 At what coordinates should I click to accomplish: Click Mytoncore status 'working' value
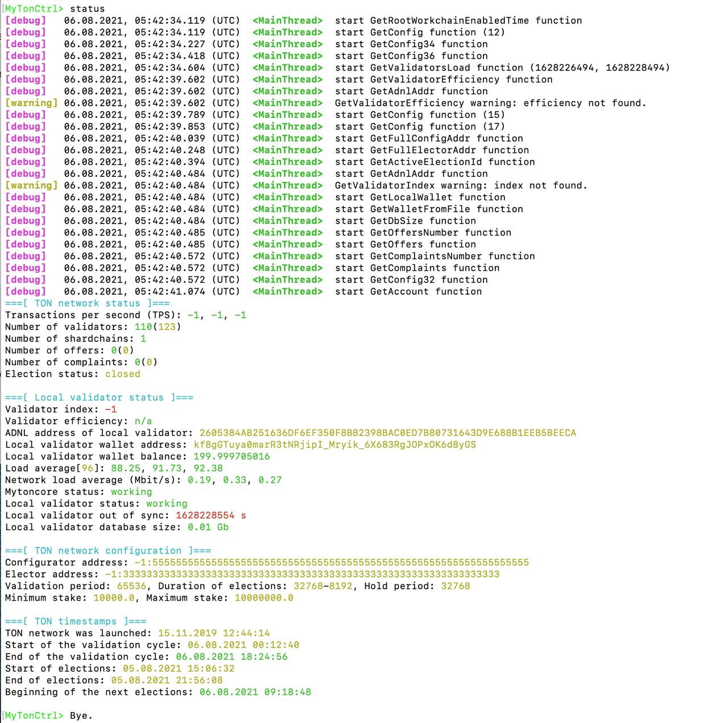point(131,491)
